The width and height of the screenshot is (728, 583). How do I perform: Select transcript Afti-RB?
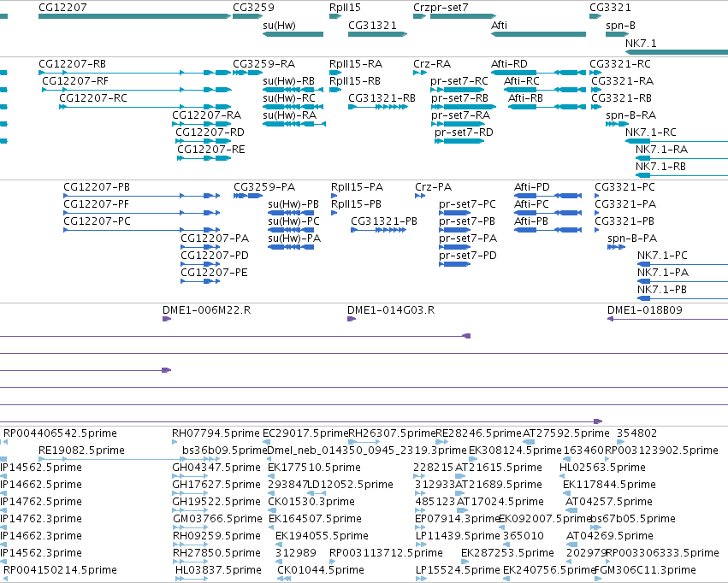525,98
